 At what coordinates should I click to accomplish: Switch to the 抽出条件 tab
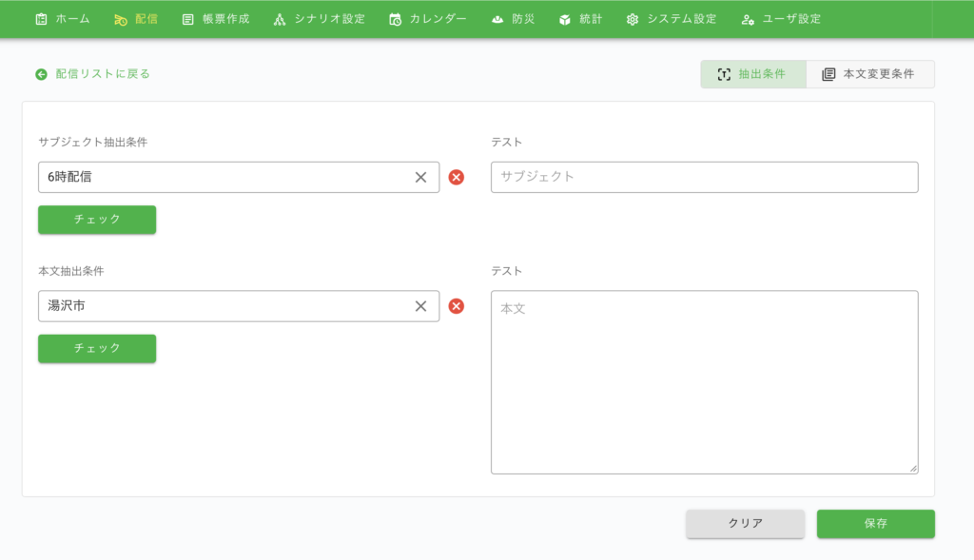(x=752, y=74)
